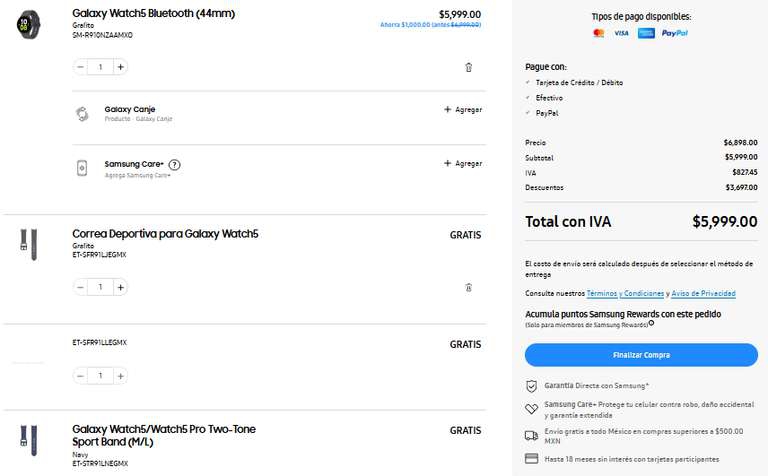Screen dimensions: 768x476
Task: Open the Samsung Care+ help question mark
Action: coord(174,165)
